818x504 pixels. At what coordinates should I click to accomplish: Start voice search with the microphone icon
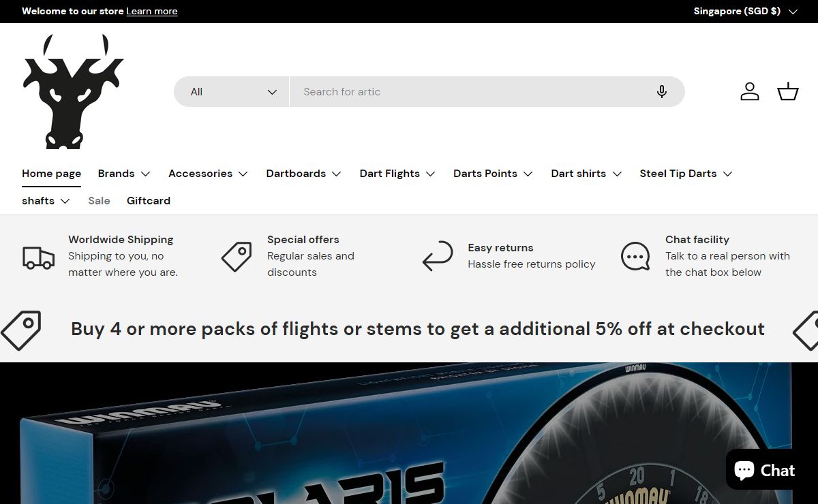pos(661,92)
